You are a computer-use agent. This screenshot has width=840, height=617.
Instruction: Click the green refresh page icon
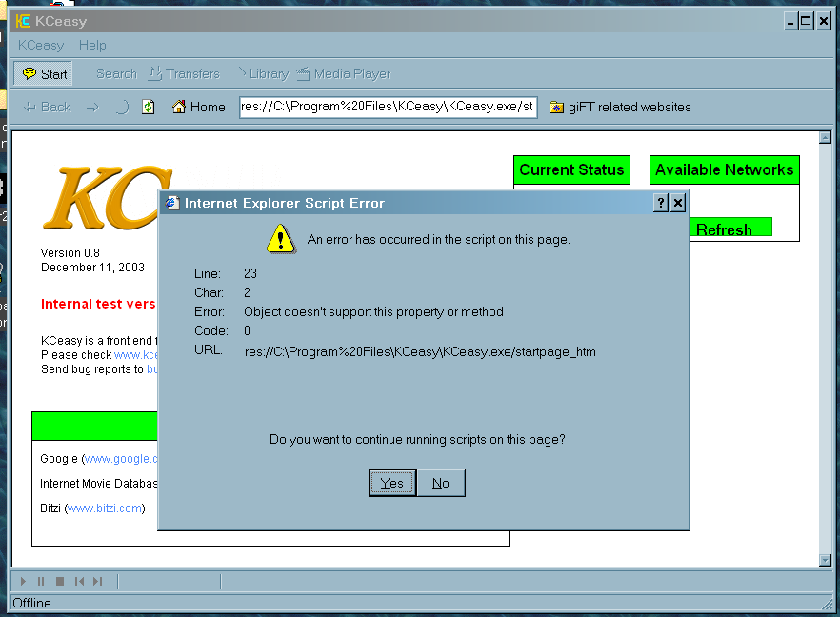point(149,107)
